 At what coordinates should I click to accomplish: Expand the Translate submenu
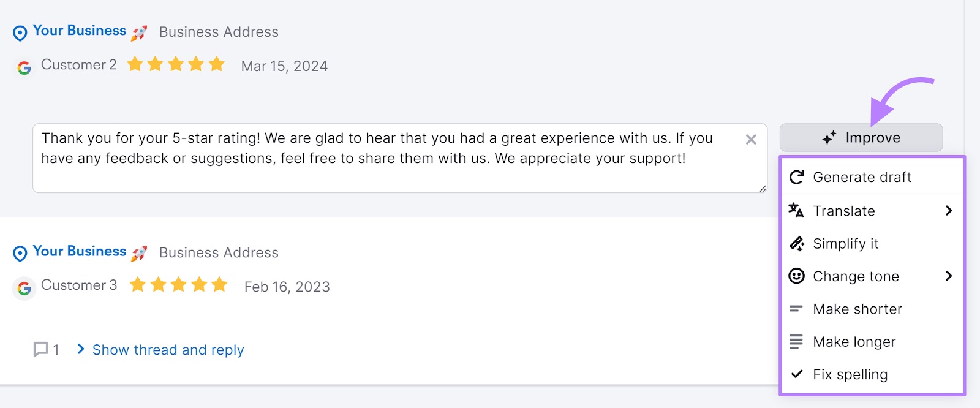pos(948,211)
